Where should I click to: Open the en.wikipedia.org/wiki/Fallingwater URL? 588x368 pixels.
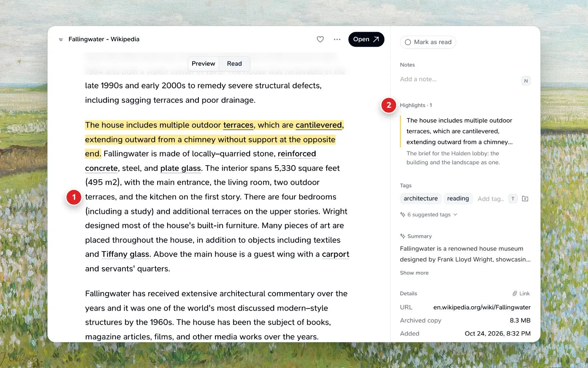(482, 307)
